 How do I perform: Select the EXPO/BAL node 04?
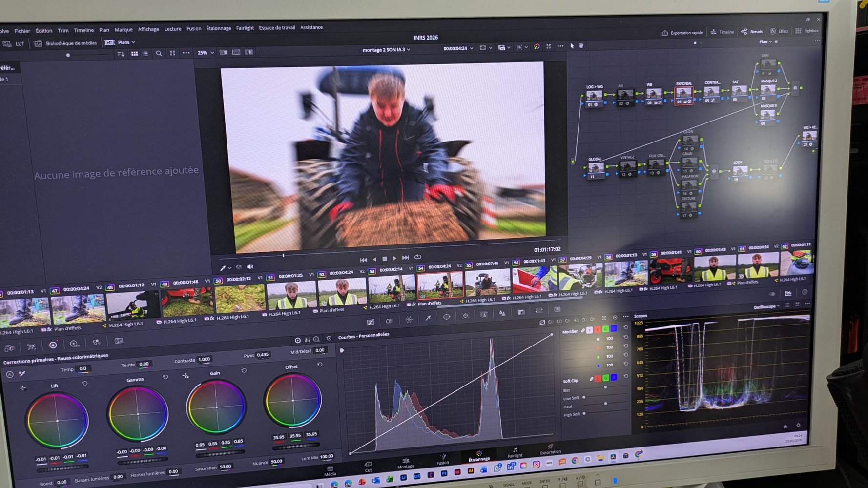point(683,94)
